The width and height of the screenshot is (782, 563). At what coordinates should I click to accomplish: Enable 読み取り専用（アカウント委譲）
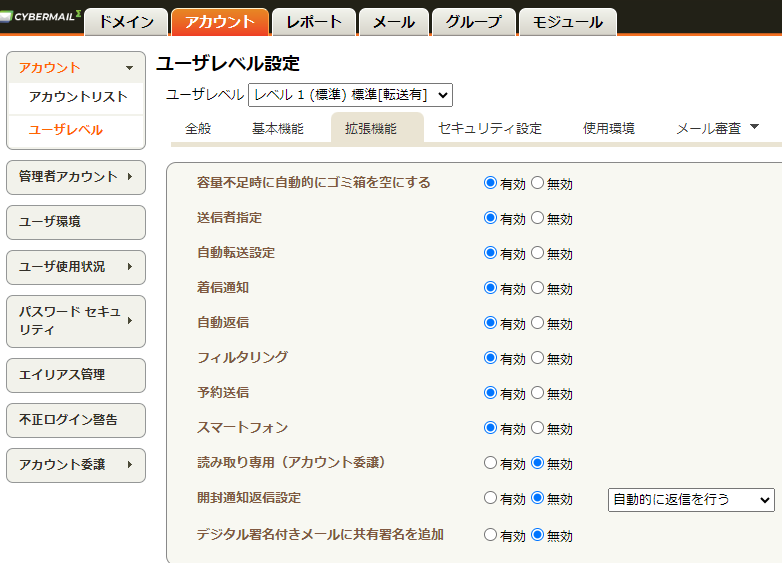[490, 463]
